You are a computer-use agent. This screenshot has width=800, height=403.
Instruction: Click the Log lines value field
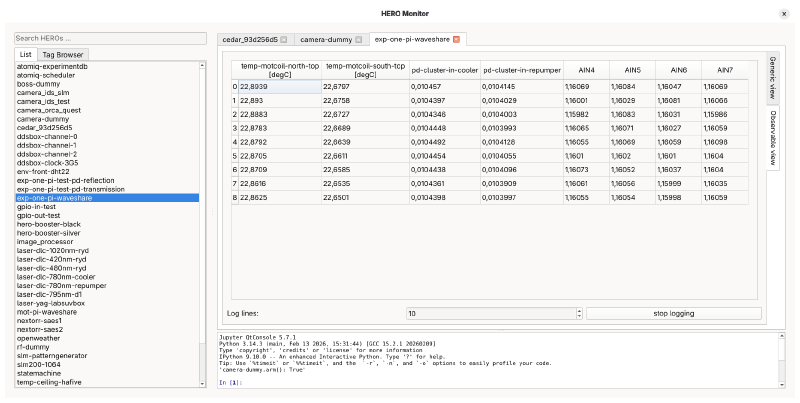coord(491,313)
